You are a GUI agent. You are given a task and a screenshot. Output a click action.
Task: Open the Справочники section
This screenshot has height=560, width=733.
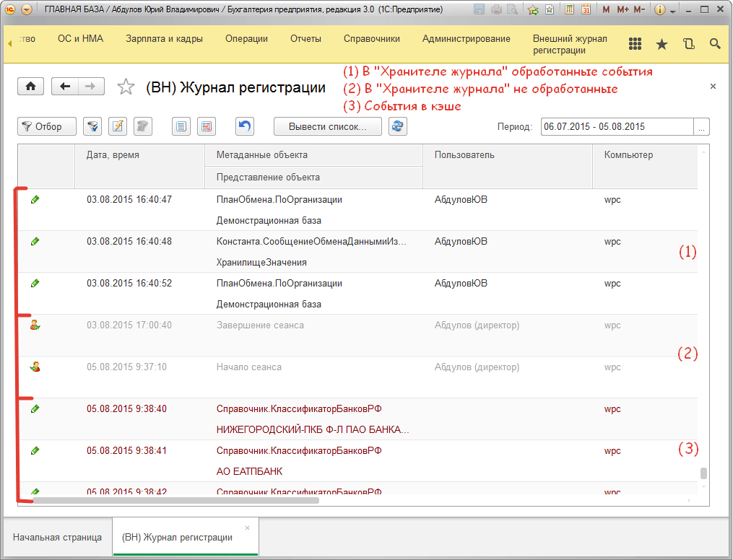(372, 39)
